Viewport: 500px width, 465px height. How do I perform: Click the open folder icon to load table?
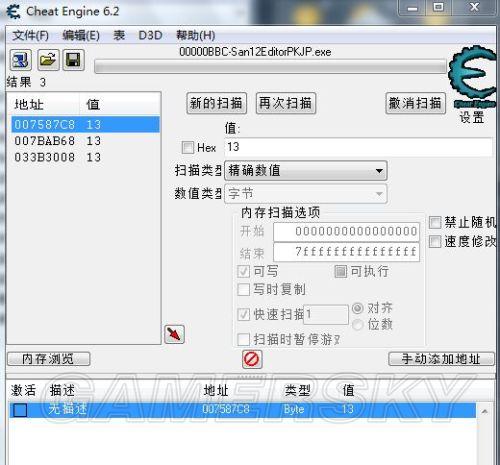48,60
